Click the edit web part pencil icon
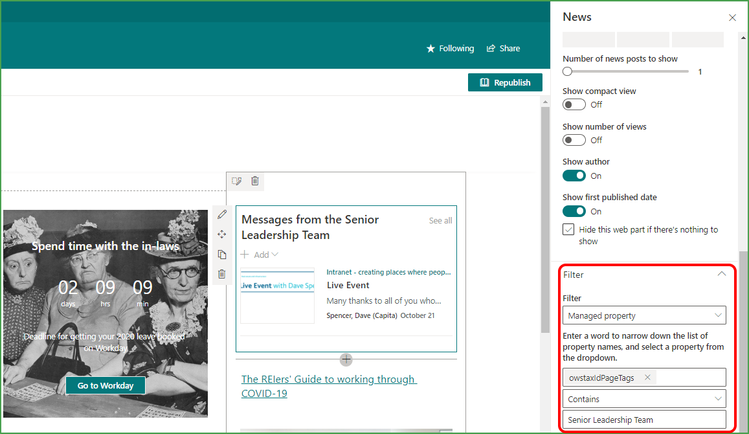The height and width of the screenshot is (434, 749). [x=222, y=214]
